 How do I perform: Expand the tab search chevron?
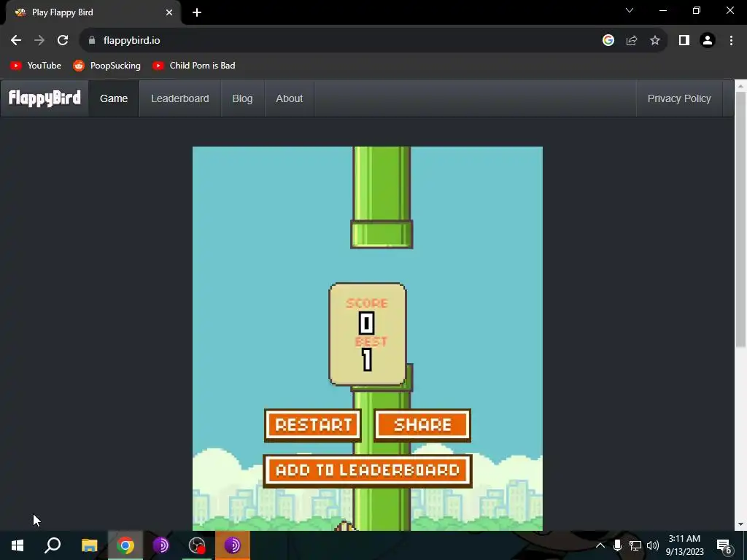click(630, 10)
